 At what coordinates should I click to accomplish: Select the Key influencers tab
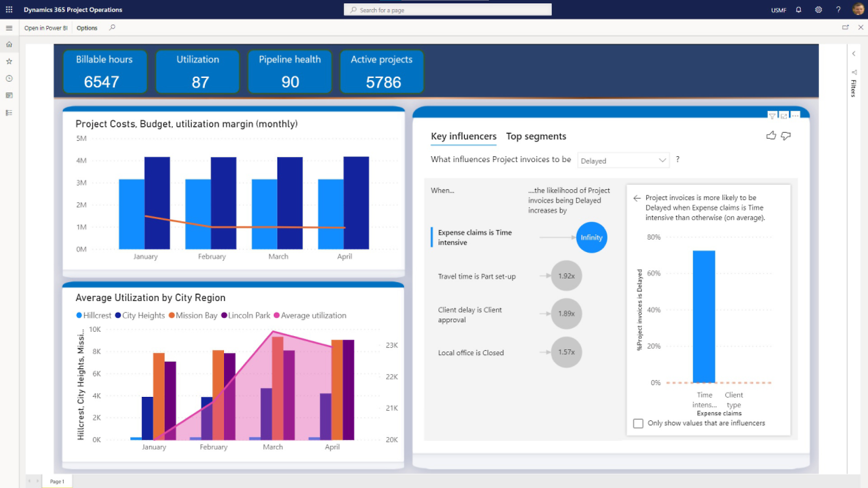click(x=463, y=136)
